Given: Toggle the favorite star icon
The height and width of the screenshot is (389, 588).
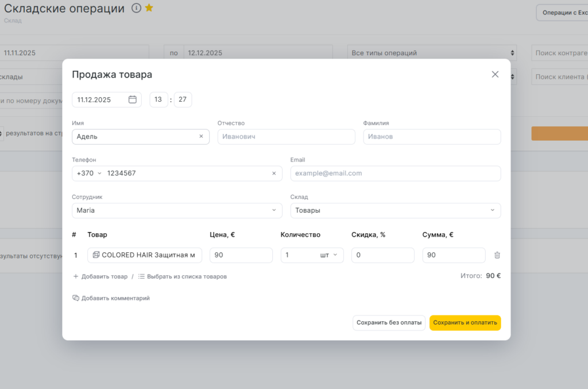Looking at the screenshot, I should click(x=149, y=8).
